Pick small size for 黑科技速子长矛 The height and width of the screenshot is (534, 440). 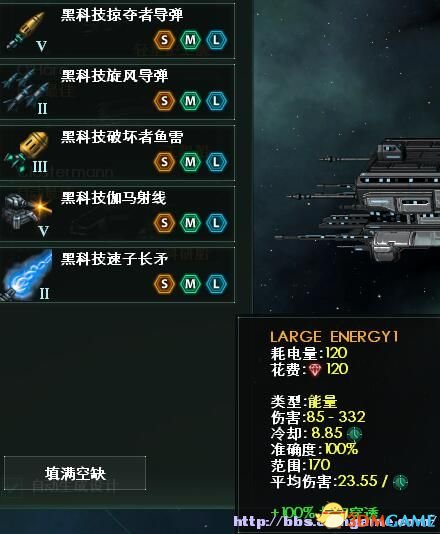click(164, 284)
